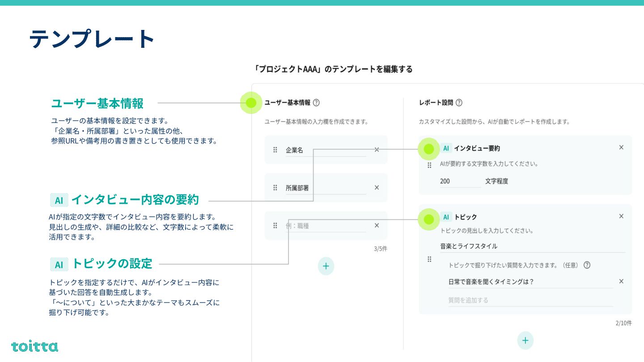Remove the 所属部署 field with its X
The image size is (644, 362).
pyautogui.click(x=377, y=187)
